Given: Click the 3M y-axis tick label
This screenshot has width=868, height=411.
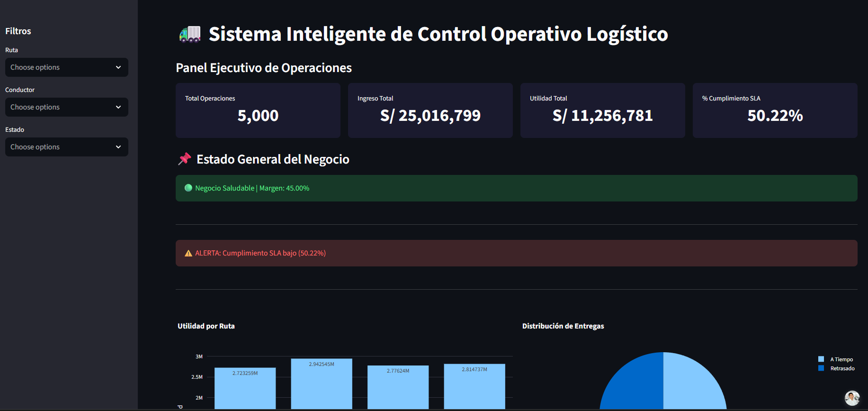Looking at the screenshot, I should coord(199,356).
